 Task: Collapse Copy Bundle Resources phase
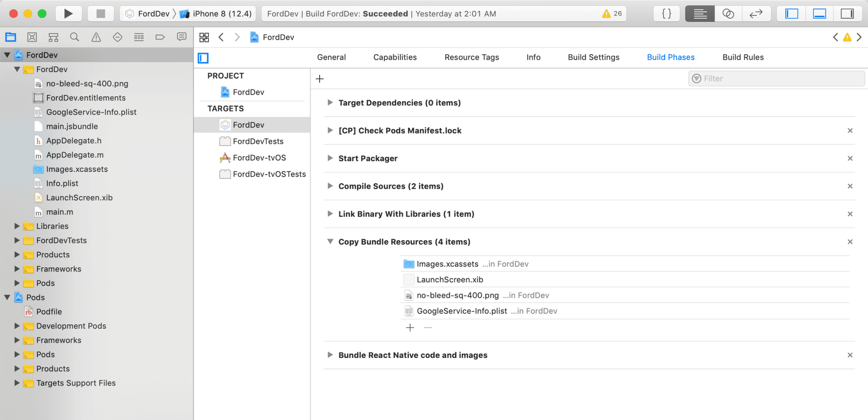click(x=330, y=242)
